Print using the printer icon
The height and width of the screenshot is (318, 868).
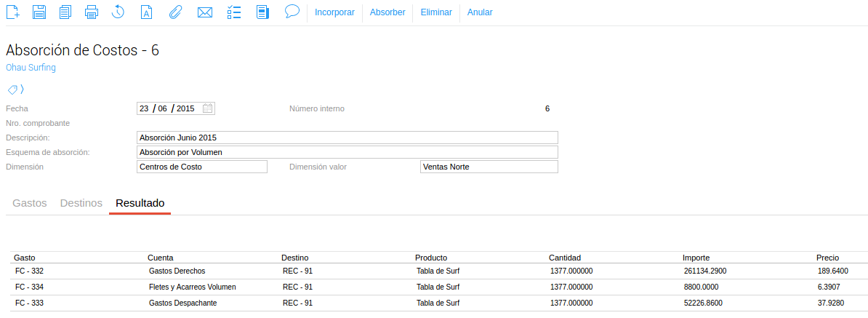coord(92,12)
